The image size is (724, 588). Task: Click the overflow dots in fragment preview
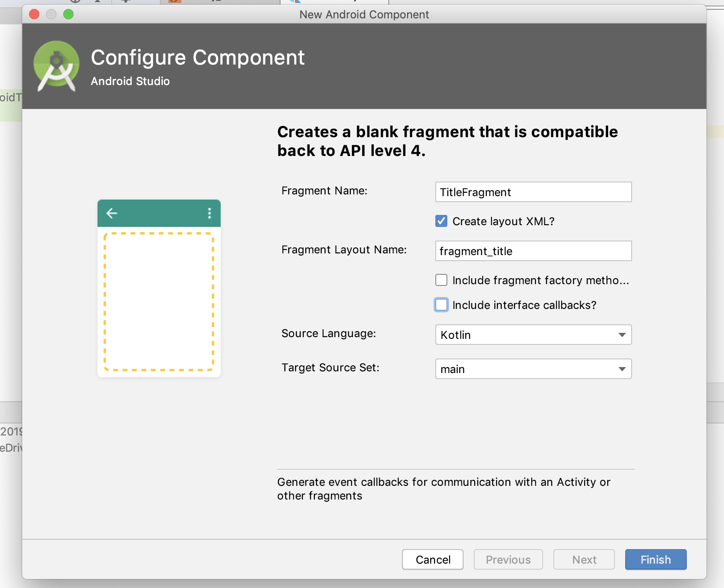pos(210,213)
